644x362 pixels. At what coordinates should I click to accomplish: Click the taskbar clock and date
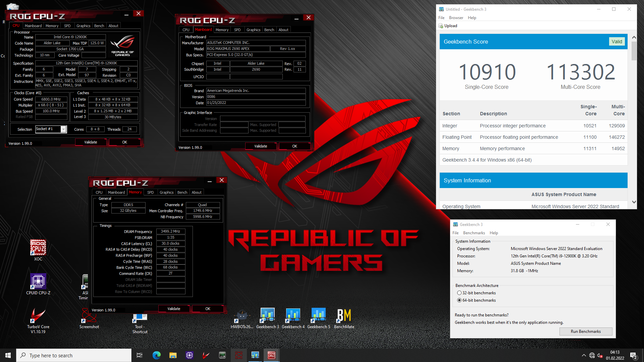[615, 355]
